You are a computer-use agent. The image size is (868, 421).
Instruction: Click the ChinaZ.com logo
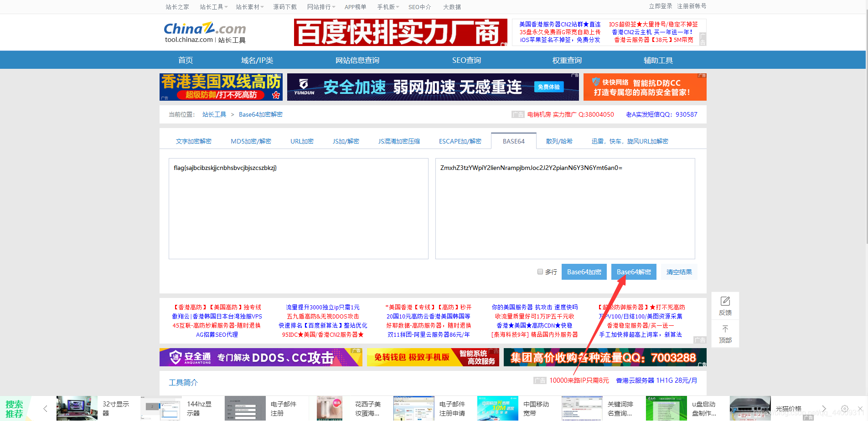[205, 28]
